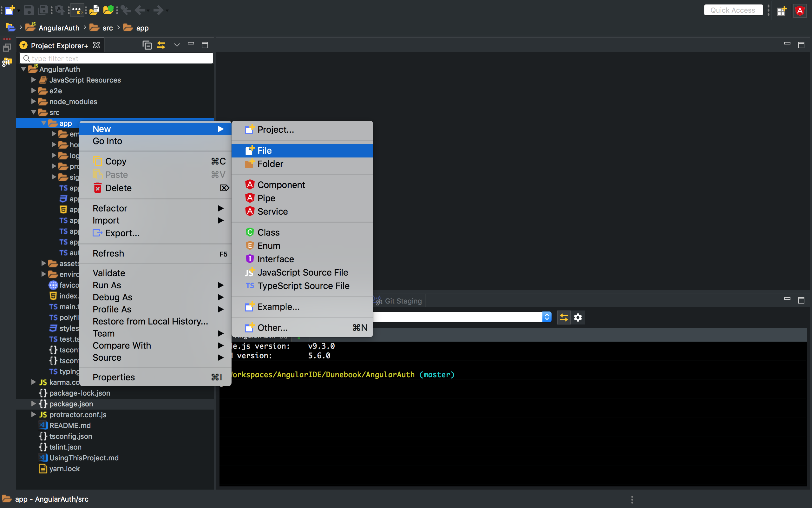The width and height of the screenshot is (812, 508).
Task: Focus the Quick Access search field
Action: 733,10
